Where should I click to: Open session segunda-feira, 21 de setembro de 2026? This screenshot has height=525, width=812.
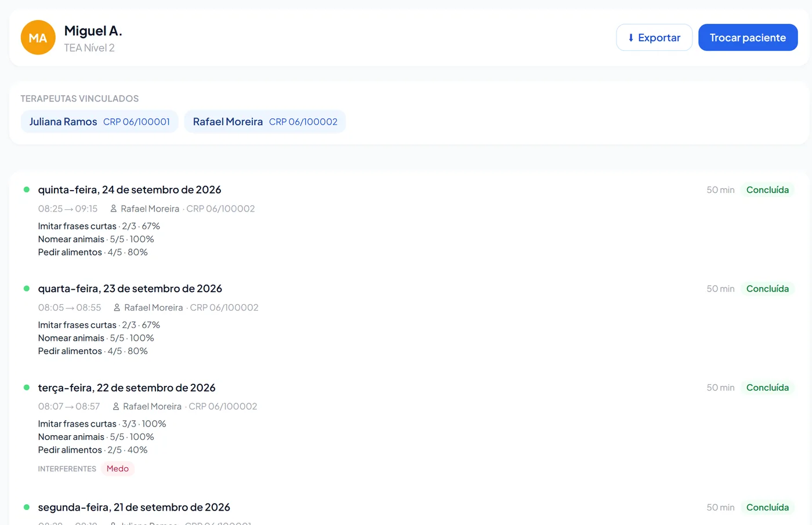(x=134, y=508)
